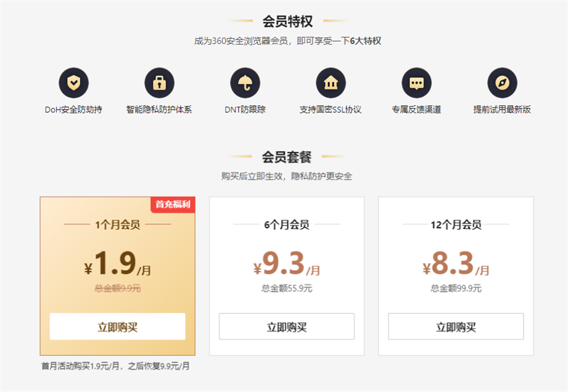Buy the 1个月会员 plan with 立即购买
The height and width of the screenshot is (392, 568).
pyautogui.click(x=117, y=327)
